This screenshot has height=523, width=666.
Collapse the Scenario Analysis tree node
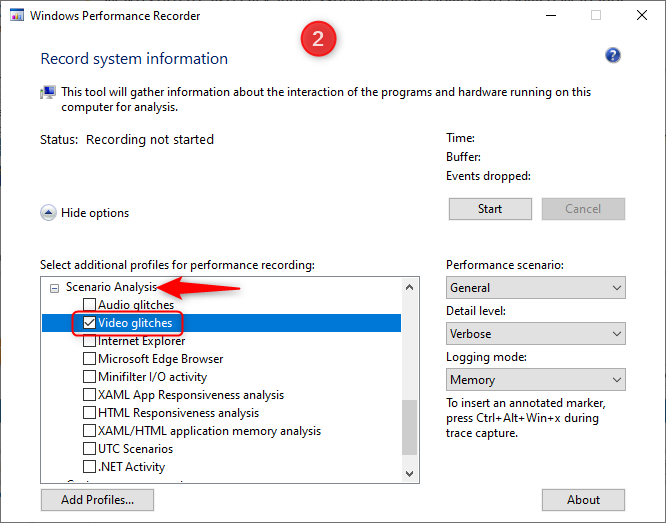pyautogui.click(x=55, y=287)
